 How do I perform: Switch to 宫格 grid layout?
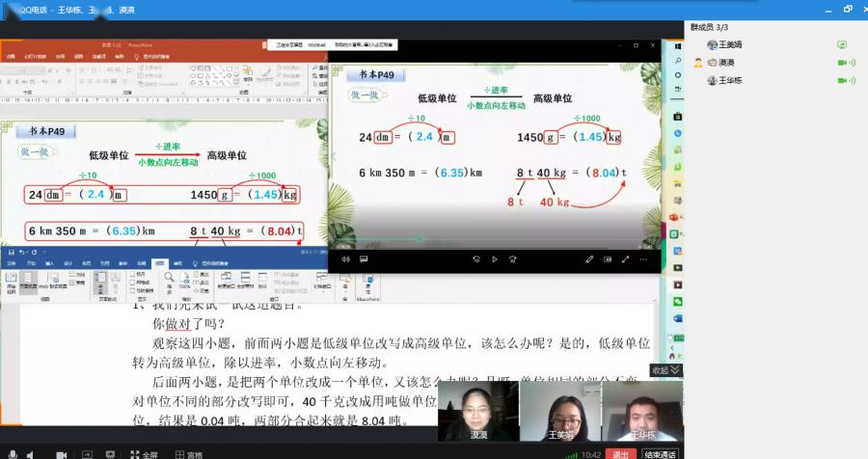click(189, 454)
